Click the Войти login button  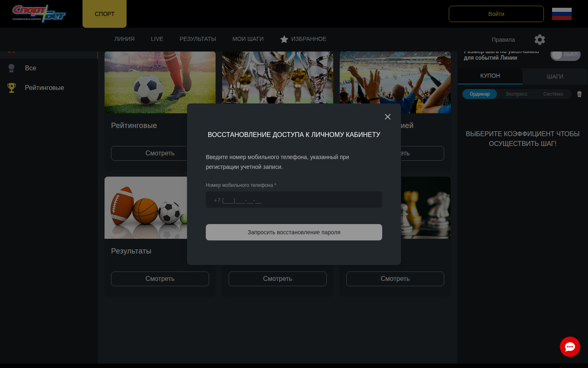click(x=496, y=14)
